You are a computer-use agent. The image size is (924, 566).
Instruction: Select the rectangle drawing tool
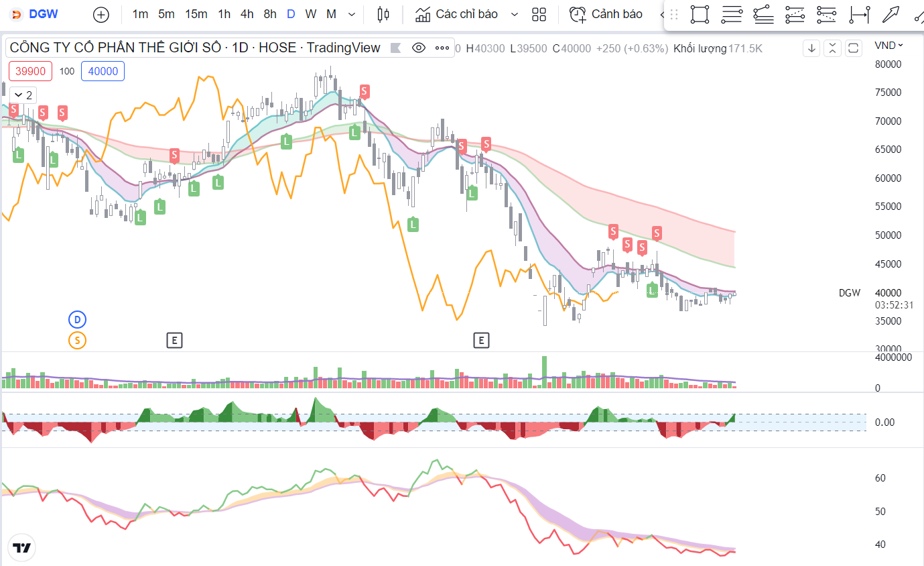(700, 14)
